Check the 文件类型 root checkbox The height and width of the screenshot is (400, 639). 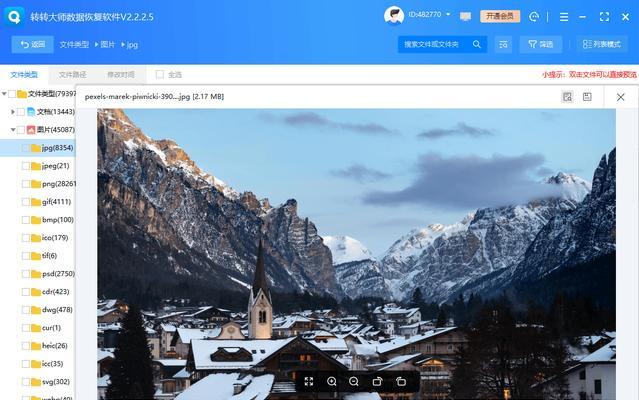[x=12, y=94]
